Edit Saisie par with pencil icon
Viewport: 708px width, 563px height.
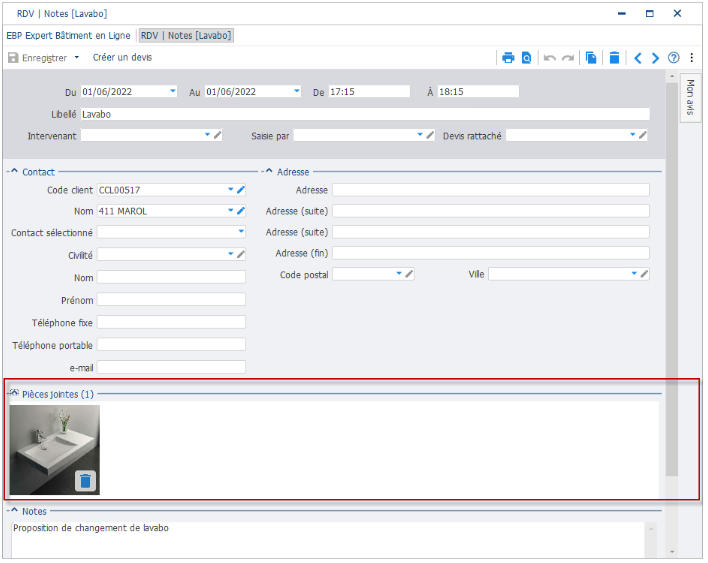[430, 135]
